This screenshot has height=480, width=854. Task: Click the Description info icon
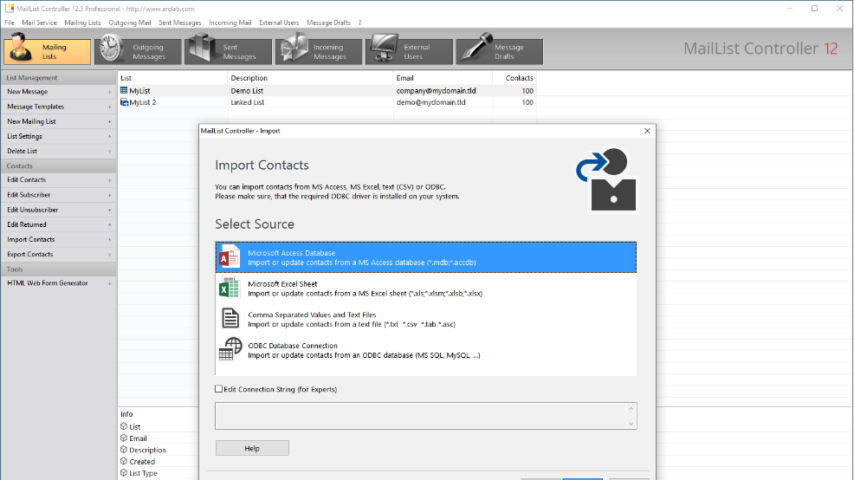(x=124, y=450)
